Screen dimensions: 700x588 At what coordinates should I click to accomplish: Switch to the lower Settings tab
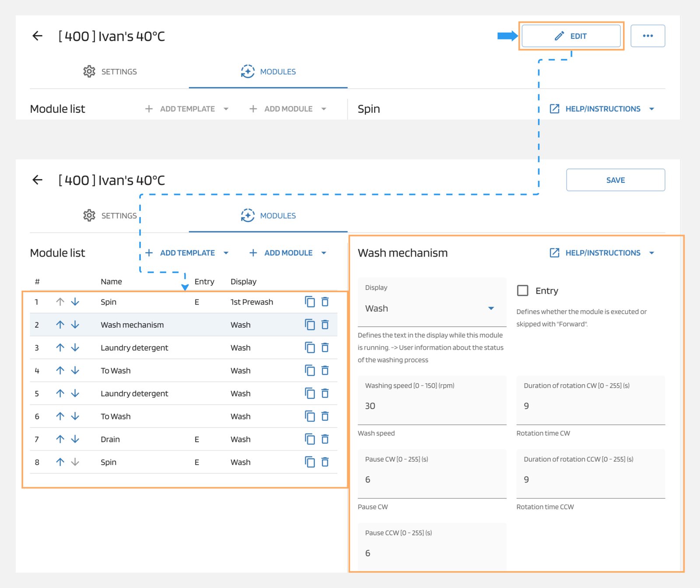click(110, 216)
